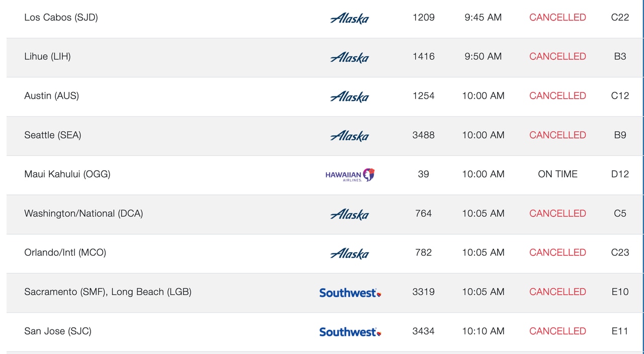Click the ON TIME status

pos(557,174)
